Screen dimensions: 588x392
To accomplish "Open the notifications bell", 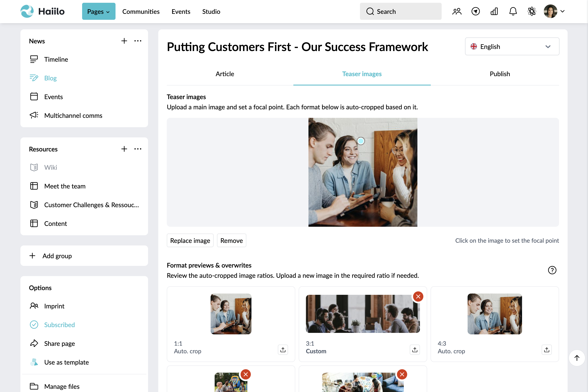I will 513,11.
